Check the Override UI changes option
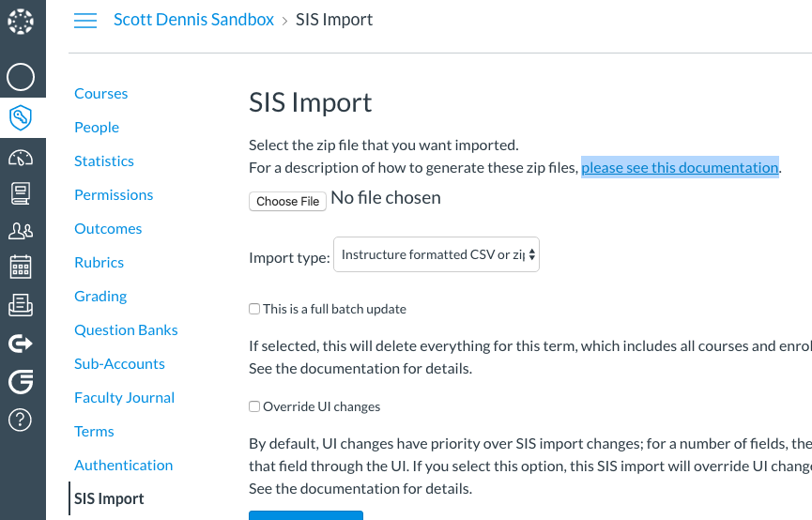Image resolution: width=812 pixels, height=520 pixels. 254,406
